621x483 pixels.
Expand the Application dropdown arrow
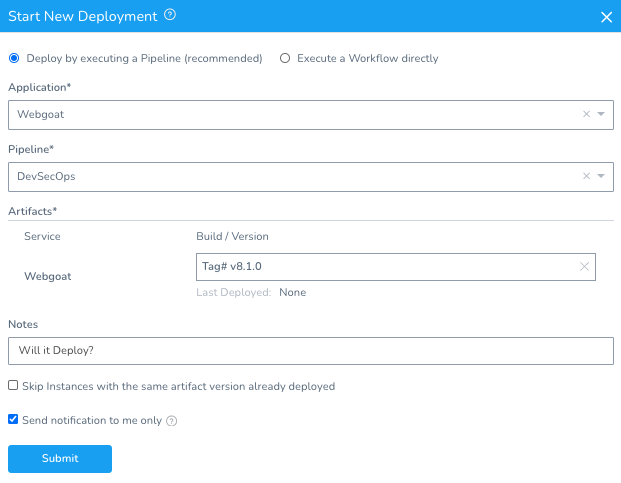click(x=601, y=114)
